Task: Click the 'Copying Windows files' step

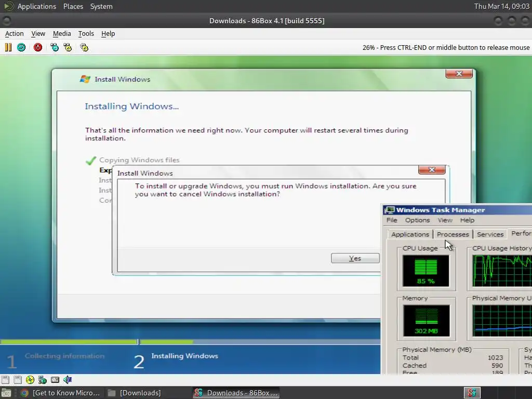Action: click(x=139, y=160)
